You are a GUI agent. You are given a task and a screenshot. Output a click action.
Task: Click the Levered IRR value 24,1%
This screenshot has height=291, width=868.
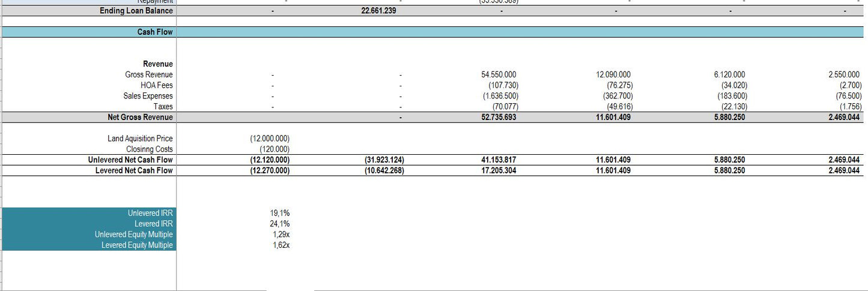coord(280,224)
